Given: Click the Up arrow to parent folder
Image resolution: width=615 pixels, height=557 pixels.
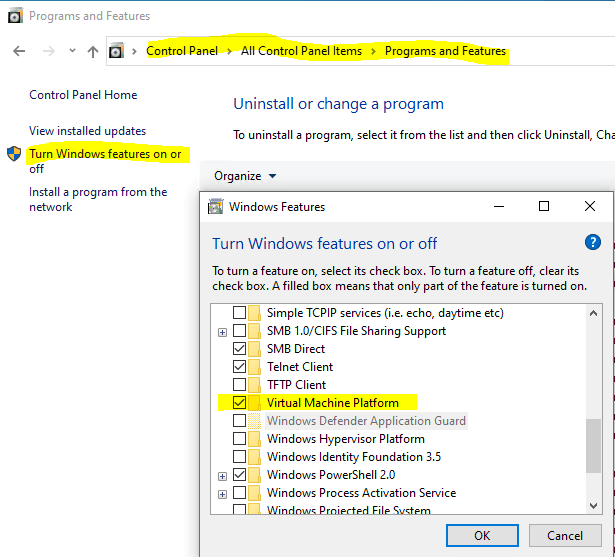Looking at the screenshot, I should [x=93, y=51].
